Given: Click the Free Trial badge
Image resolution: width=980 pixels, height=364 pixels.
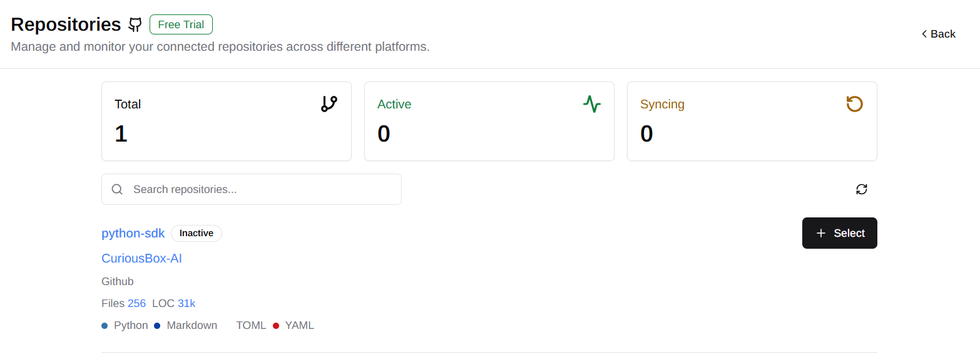Looking at the screenshot, I should (181, 24).
